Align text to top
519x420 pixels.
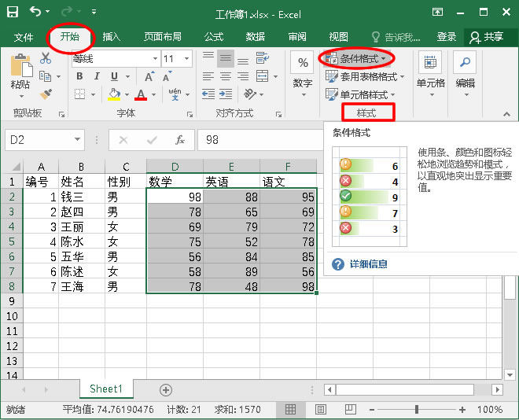click(x=208, y=54)
